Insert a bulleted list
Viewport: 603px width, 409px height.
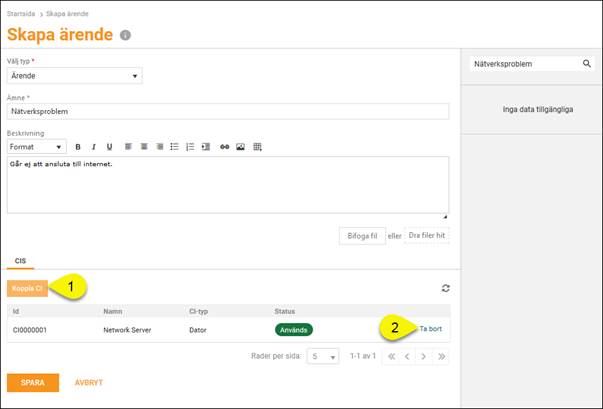pos(174,147)
